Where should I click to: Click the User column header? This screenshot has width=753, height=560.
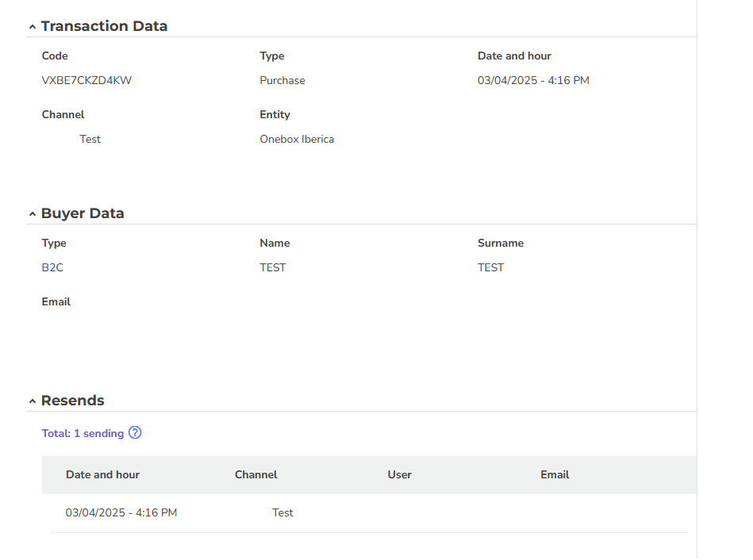click(x=400, y=474)
